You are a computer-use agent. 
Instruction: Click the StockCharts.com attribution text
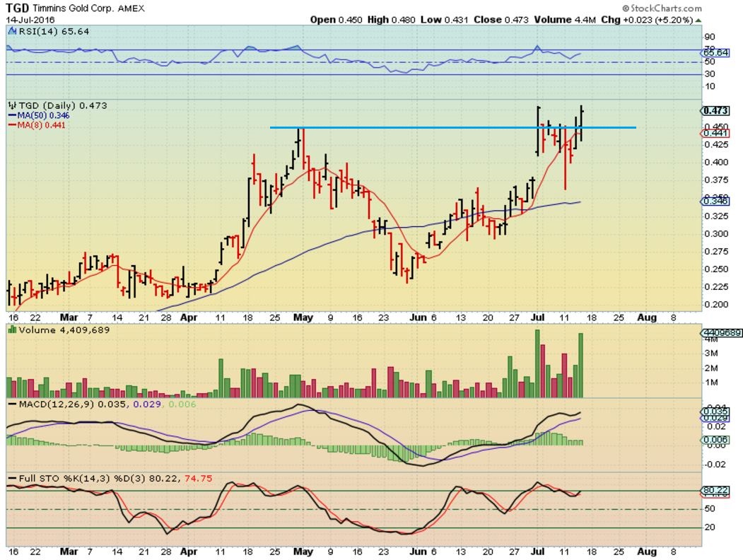(662, 8)
